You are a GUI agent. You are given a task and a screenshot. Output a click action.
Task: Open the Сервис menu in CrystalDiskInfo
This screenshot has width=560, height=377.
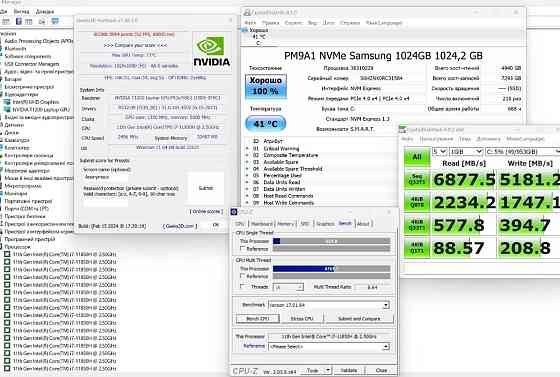(x=294, y=23)
